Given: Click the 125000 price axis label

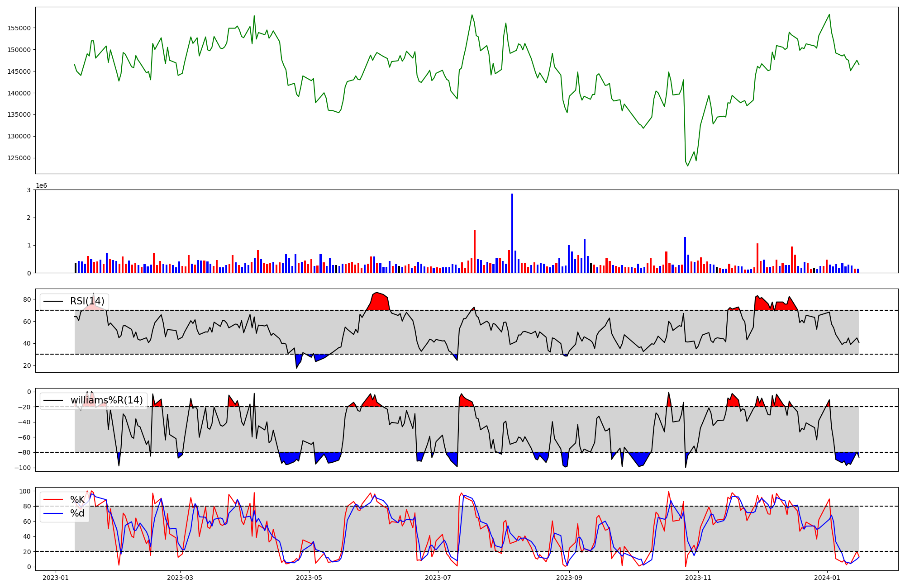Looking at the screenshot, I should point(19,158).
